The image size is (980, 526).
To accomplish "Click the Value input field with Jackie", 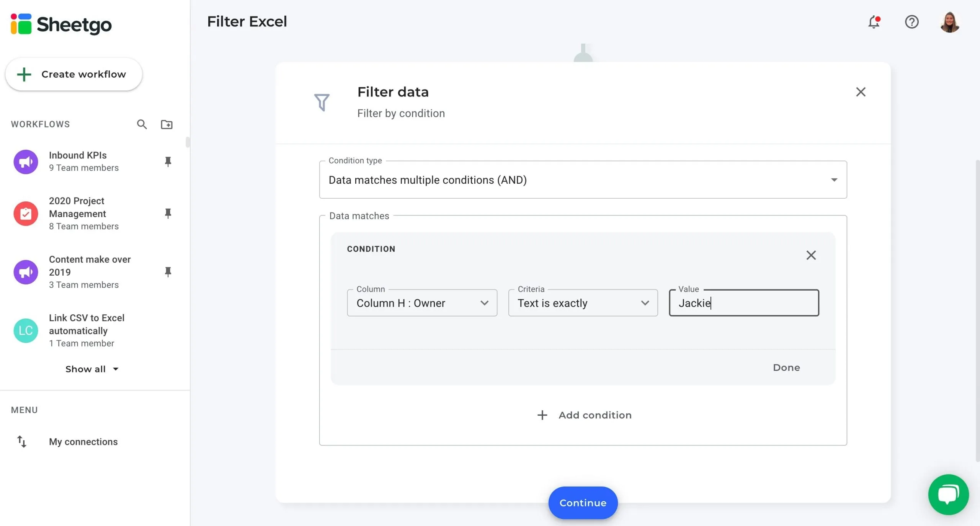I will pos(744,303).
